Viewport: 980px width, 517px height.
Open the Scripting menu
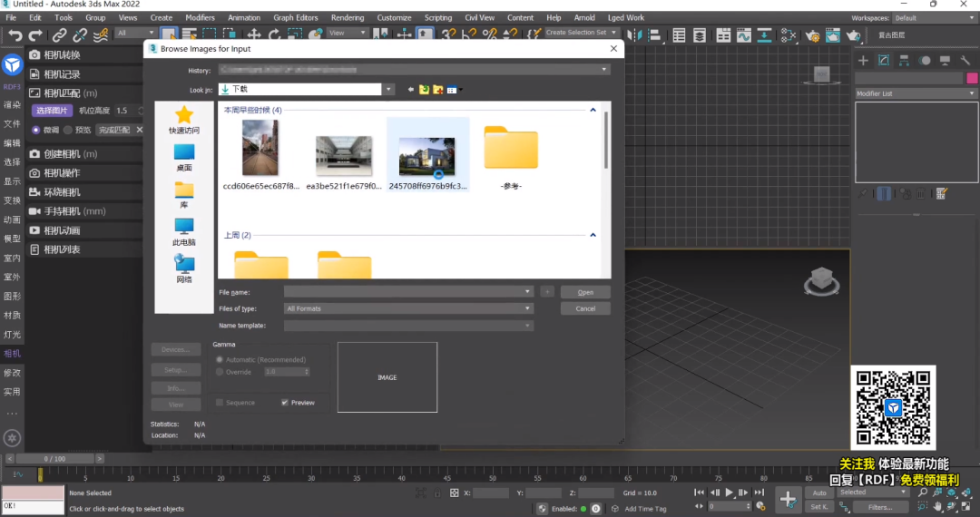pyautogui.click(x=438, y=18)
